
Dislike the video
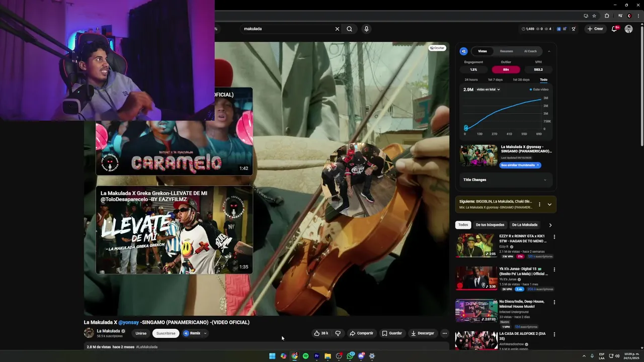(x=338, y=333)
